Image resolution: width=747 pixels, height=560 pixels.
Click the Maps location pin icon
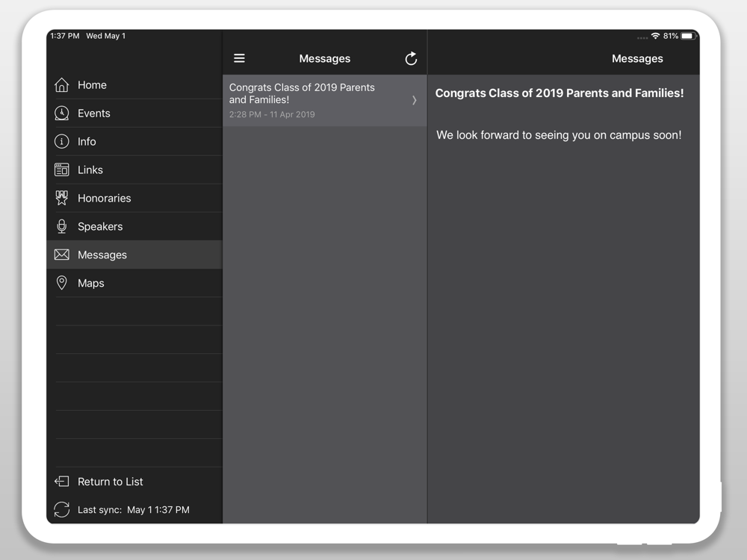pyautogui.click(x=62, y=283)
